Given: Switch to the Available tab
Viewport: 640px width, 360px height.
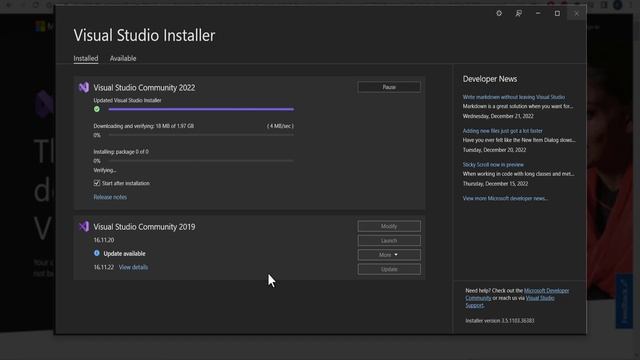Looking at the screenshot, I should coord(123,58).
